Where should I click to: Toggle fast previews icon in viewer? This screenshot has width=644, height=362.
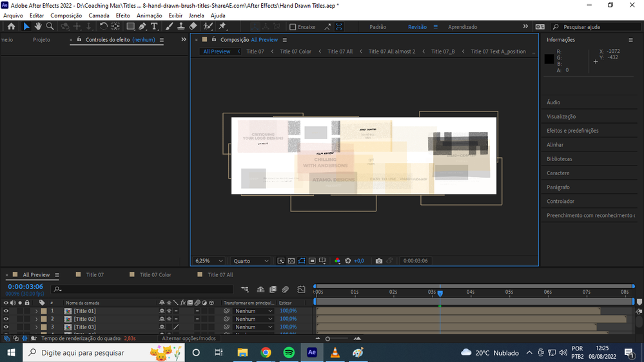coord(281,261)
